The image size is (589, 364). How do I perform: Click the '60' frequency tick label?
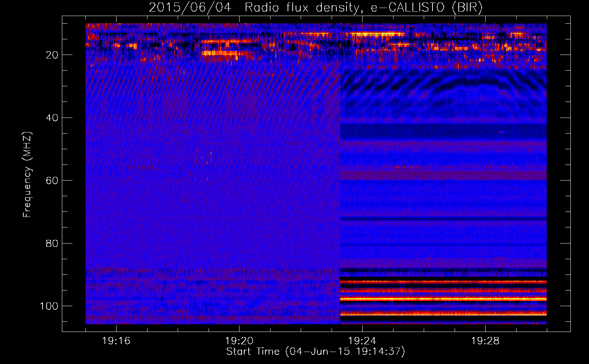(52, 181)
